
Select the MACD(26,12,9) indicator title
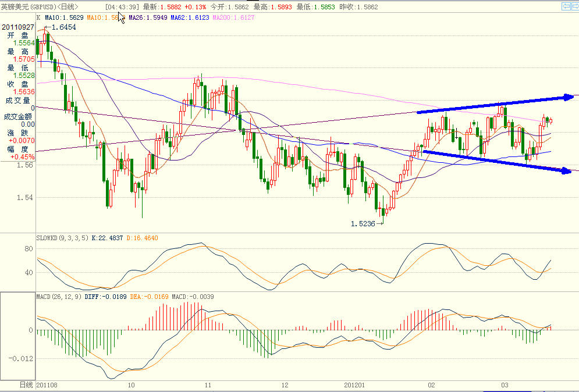tap(59, 297)
